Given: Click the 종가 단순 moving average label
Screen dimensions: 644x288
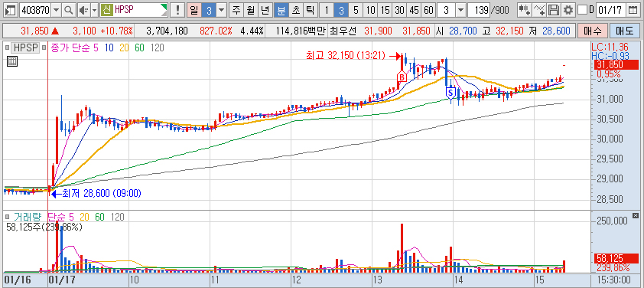Looking at the screenshot, I should pyautogui.click(x=70, y=47).
